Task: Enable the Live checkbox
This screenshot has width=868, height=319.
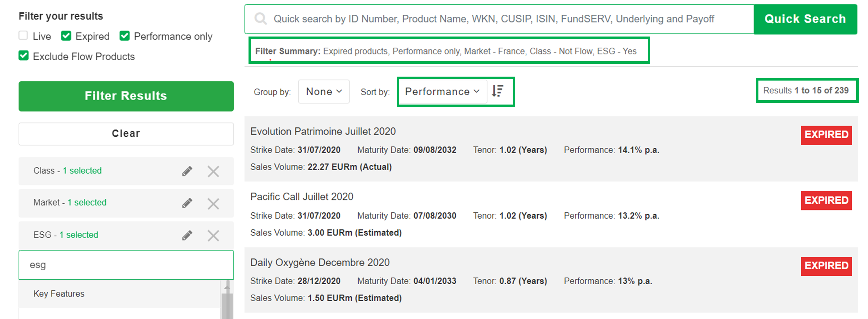Action: tap(23, 35)
